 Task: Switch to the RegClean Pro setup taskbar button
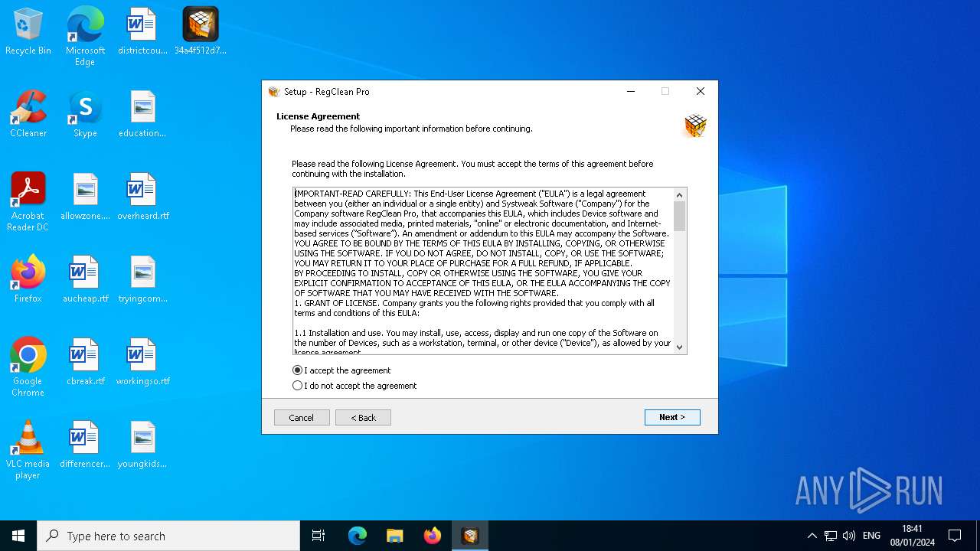470,536
